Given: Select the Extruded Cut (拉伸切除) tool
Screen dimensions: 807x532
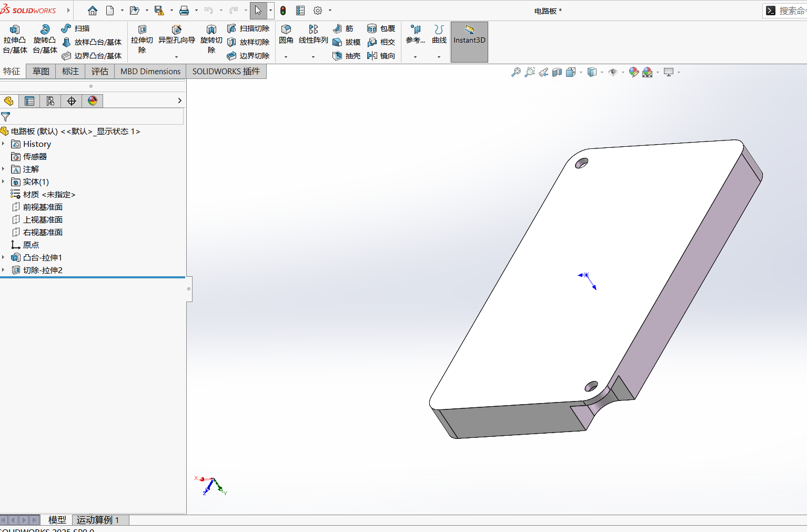Looking at the screenshot, I should click(142, 39).
